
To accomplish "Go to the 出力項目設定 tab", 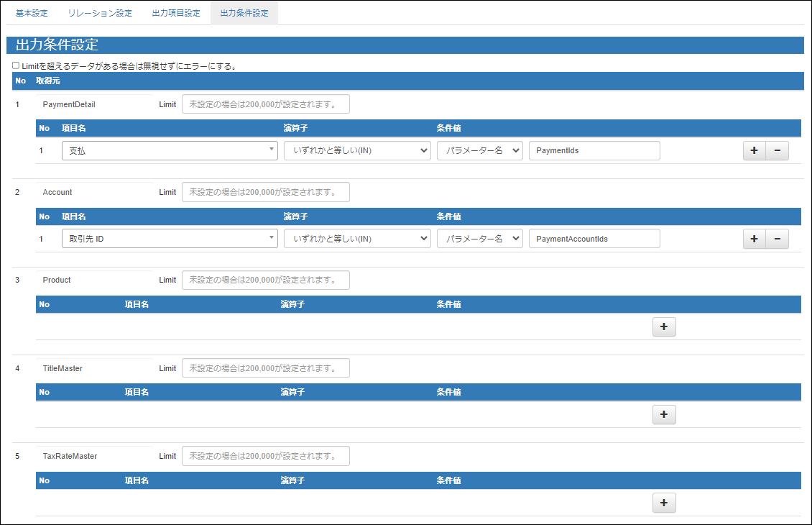I will pyautogui.click(x=175, y=12).
